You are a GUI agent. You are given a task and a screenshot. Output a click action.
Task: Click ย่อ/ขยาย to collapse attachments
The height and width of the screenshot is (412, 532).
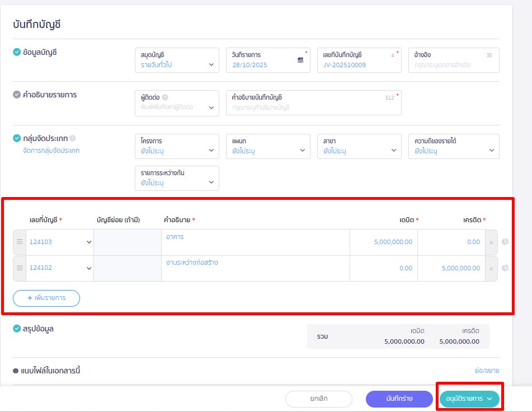(486, 371)
